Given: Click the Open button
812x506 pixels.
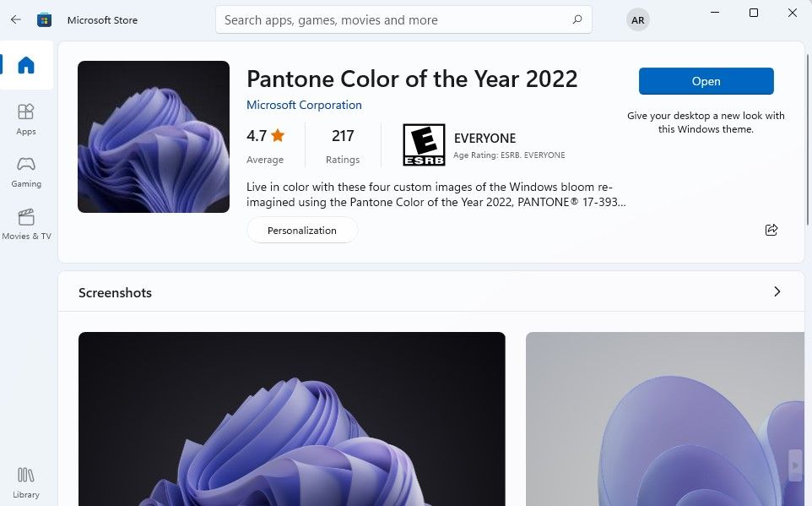Looking at the screenshot, I should click(706, 81).
